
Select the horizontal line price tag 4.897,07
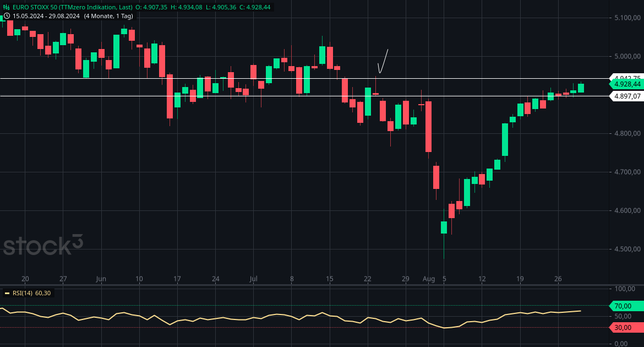(626, 96)
